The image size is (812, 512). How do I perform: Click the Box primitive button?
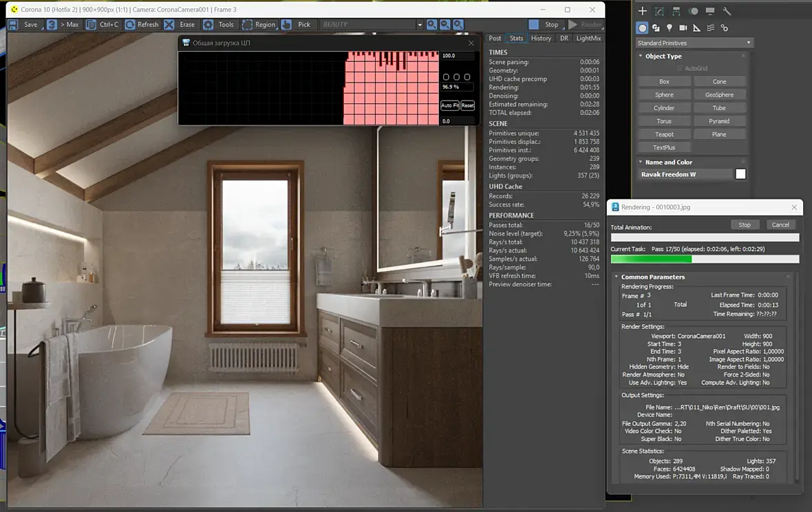(664, 81)
